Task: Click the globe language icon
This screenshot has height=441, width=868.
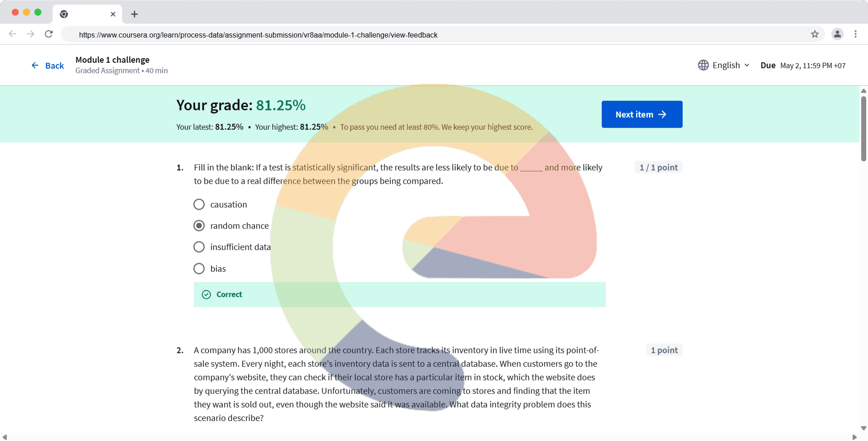Action: pos(703,65)
